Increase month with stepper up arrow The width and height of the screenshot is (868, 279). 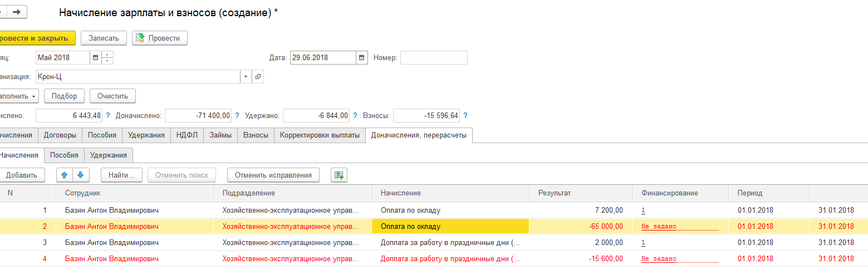click(x=107, y=55)
